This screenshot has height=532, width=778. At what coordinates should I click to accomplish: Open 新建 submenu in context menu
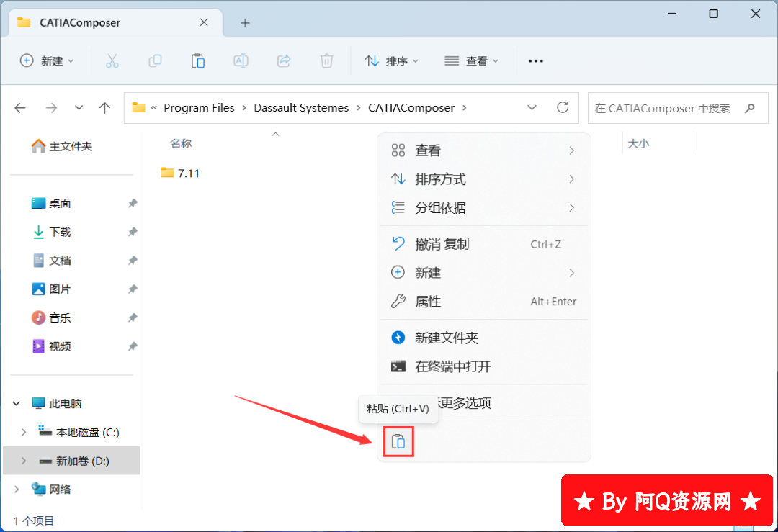point(484,273)
